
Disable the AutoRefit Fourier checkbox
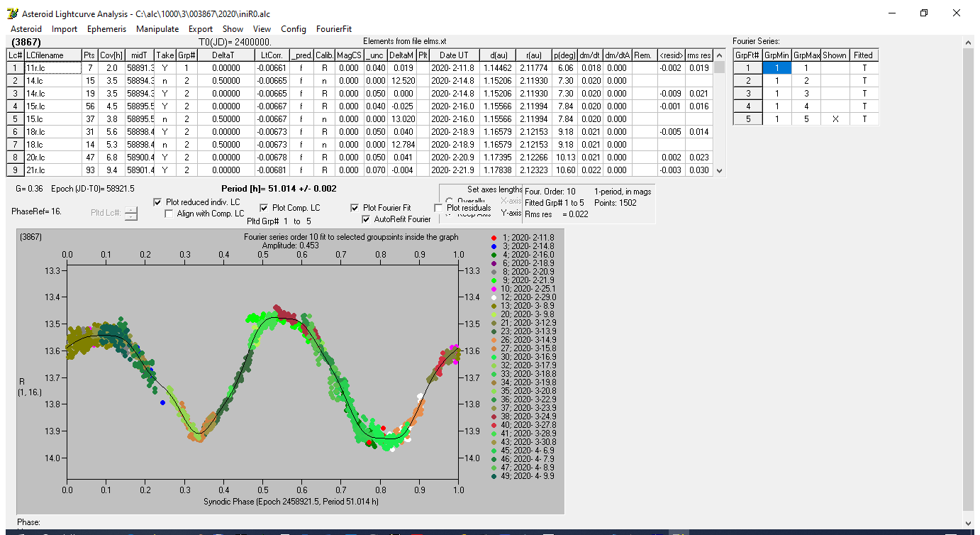point(366,219)
